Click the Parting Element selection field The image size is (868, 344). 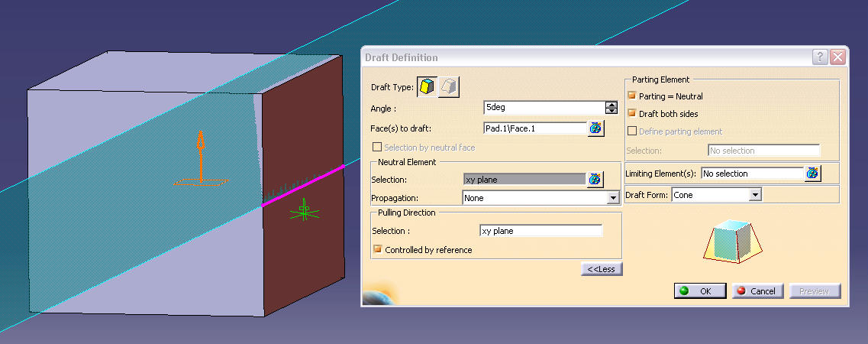tap(764, 150)
